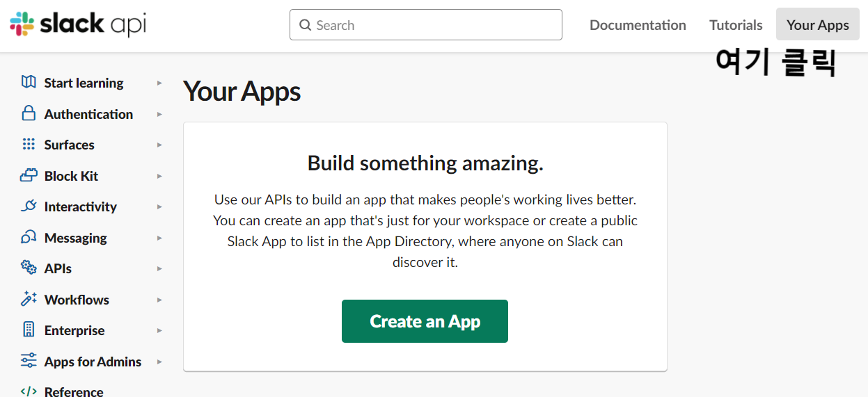
Task: Expand the Apps for Admins section arrow
Action: (159, 362)
